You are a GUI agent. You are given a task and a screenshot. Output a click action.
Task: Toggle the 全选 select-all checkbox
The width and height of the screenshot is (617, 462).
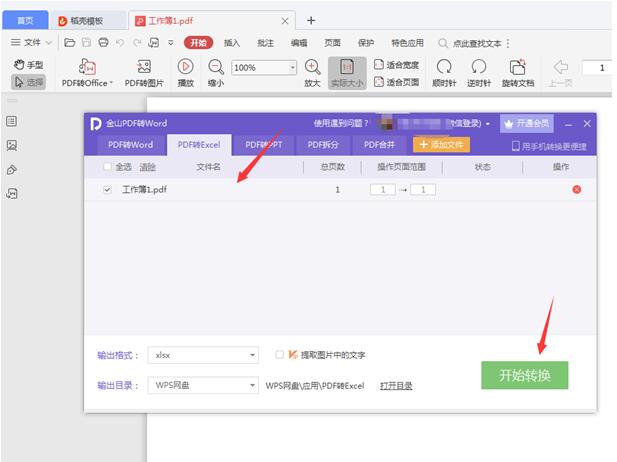(x=107, y=166)
